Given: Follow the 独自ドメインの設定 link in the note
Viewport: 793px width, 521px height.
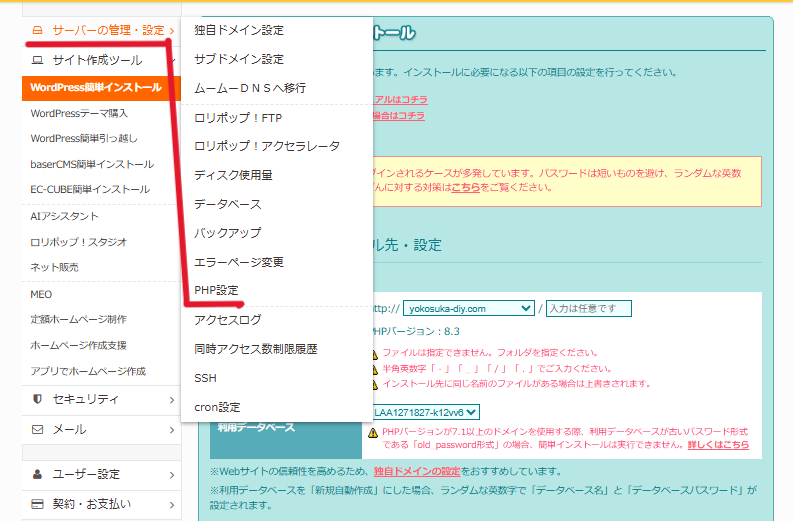Looking at the screenshot, I should 417,471.
